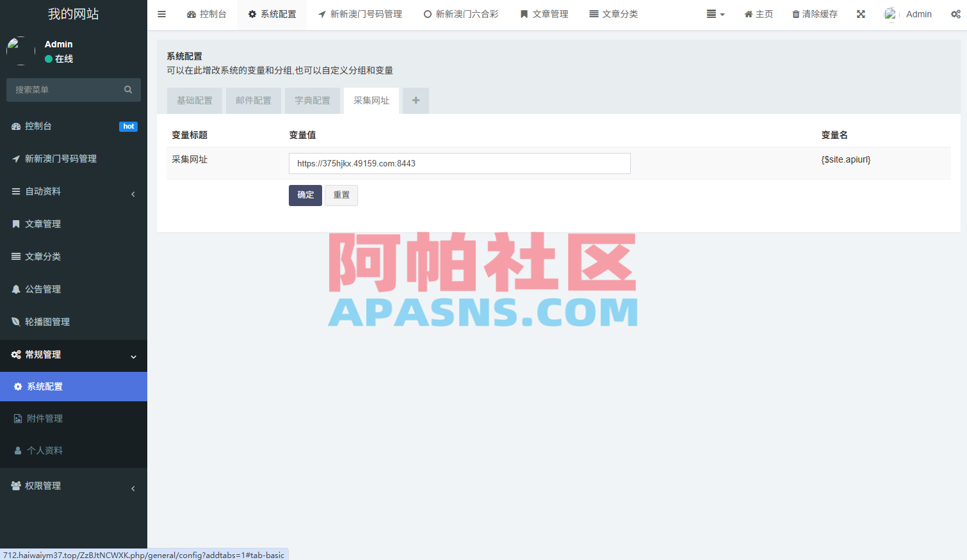
Task: Click the plus tab to add config
Action: click(x=416, y=100)
